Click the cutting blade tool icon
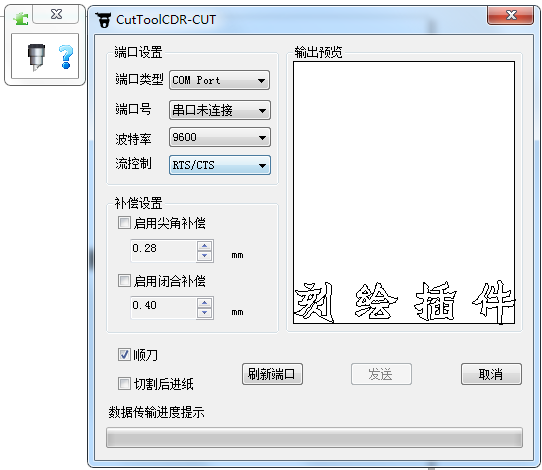Screen dimensions: 542x470 tap(36, 57)
